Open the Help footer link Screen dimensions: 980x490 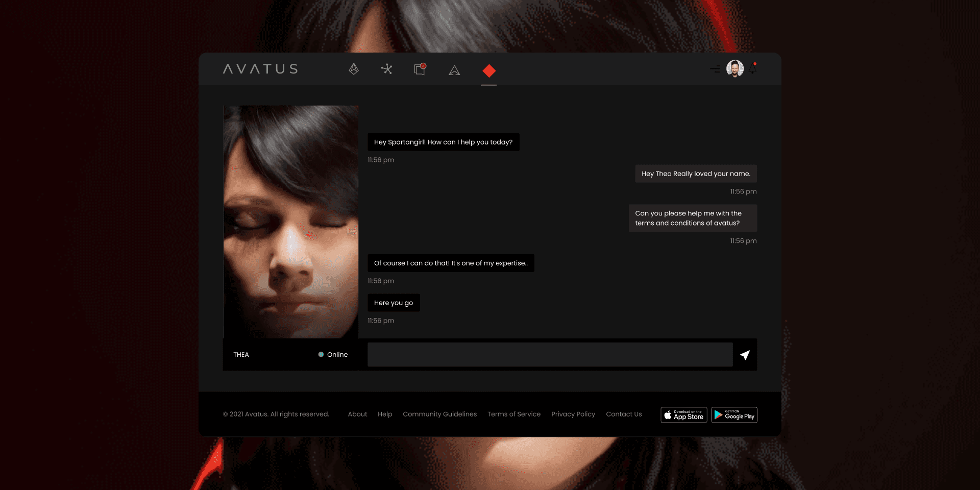[385, 414]
